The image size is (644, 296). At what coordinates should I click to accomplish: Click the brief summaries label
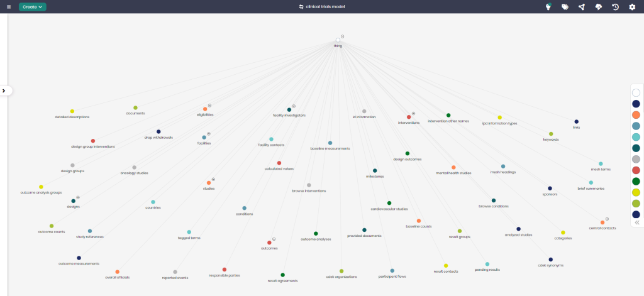click(591, 189)
